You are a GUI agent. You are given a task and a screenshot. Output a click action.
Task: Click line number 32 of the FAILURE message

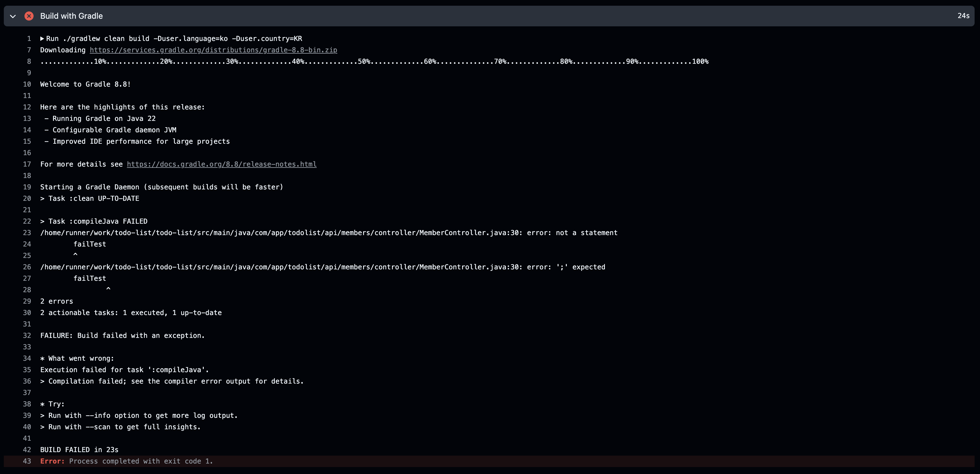tap(27, 335)
